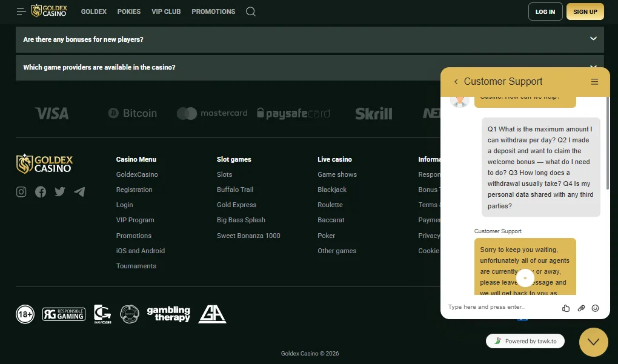Send a thumbs up in chat
The height and width of the screenshot is (364, 618).
566,308
